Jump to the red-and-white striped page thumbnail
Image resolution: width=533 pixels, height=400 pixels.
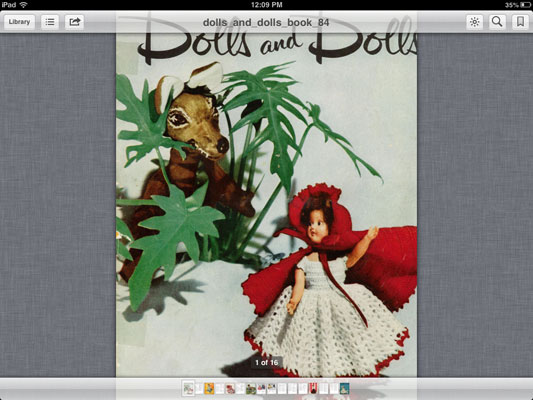click(313, 388)
